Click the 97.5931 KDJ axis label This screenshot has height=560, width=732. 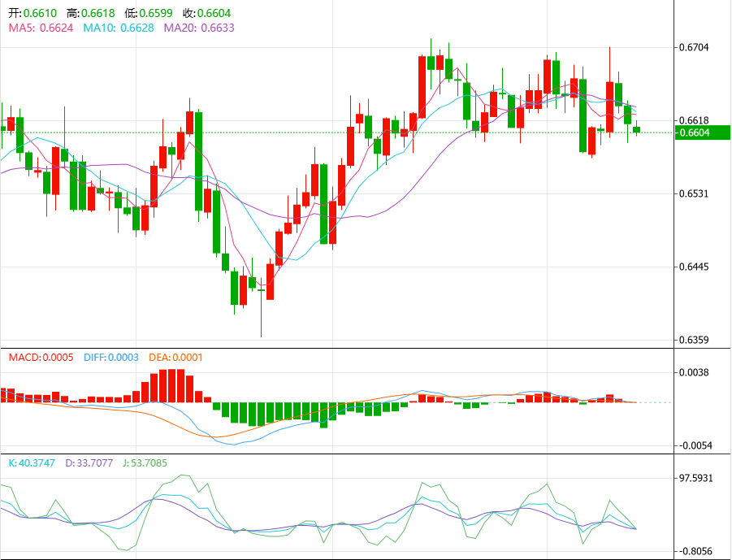click(695, 478)
